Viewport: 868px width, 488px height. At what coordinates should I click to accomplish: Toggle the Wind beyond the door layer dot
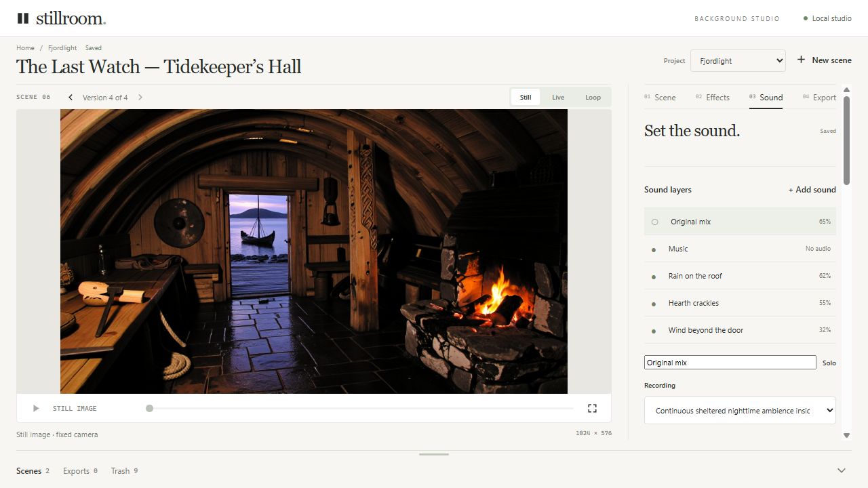(654, 331)
